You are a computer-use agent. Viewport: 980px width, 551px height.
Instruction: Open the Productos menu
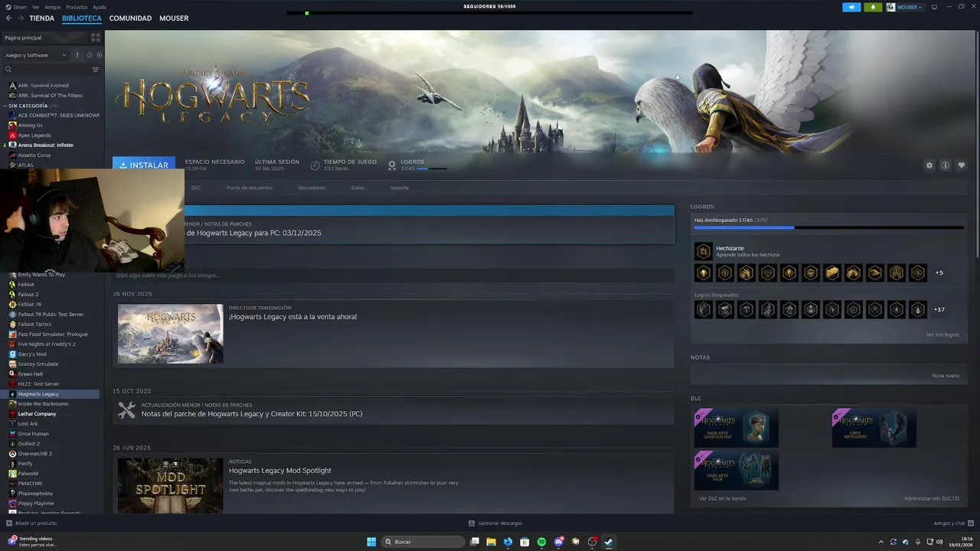[x=77, y=7]
